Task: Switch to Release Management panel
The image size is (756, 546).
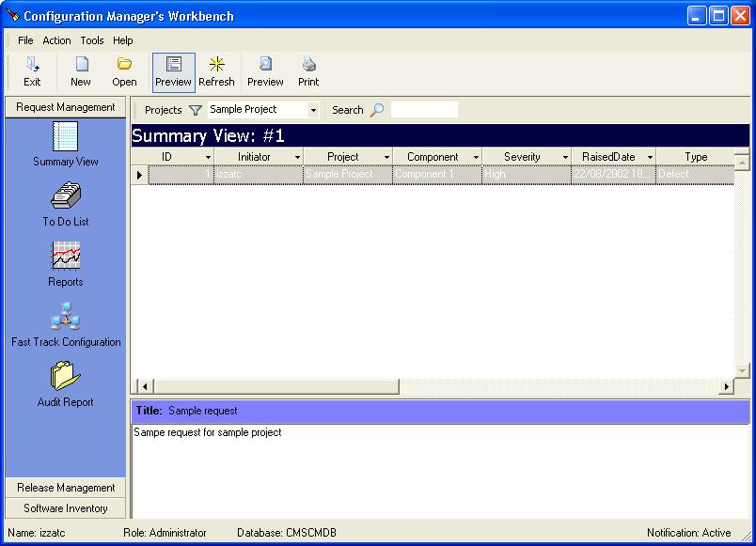Action: coord(66,488)
